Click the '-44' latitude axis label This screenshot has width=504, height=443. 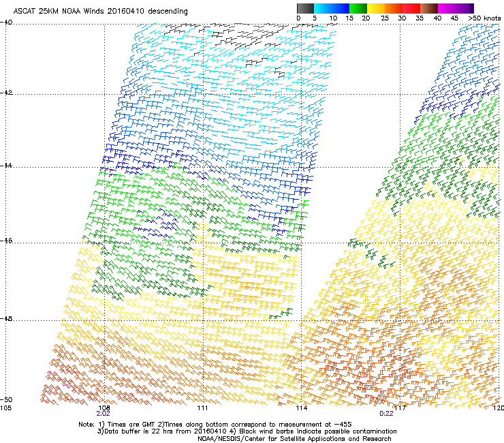coord(6,166)
